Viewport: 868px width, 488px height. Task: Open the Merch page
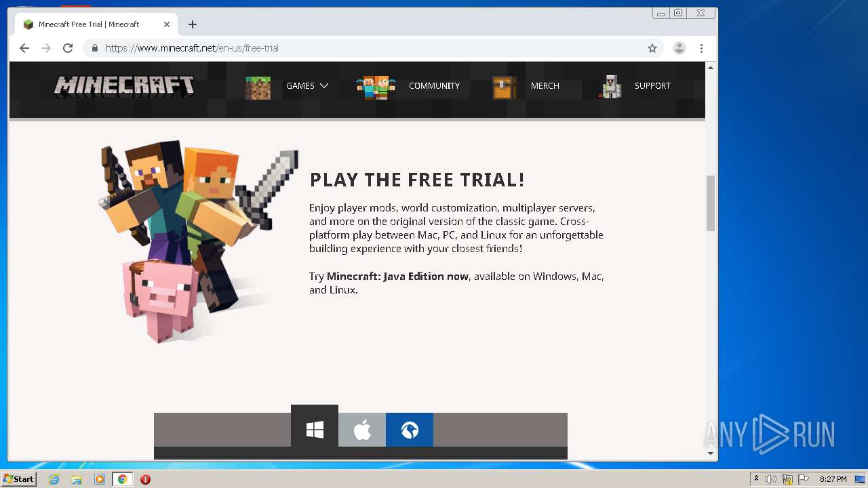(x=545, y=86)
